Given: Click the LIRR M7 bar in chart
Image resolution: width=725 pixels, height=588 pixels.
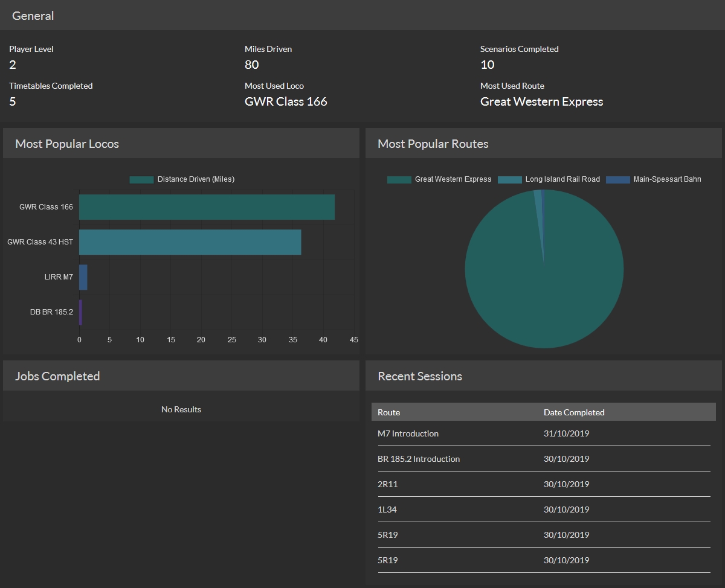Looking at the screenshot, I should pyautogui.click(x=83, y=277).
